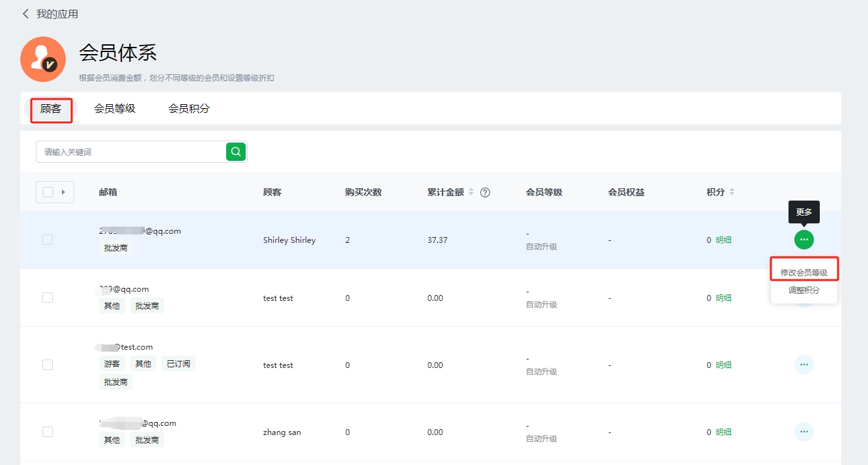Click the 游客 tag
Screen dimensions: 868x465
(x=112, y=363)
